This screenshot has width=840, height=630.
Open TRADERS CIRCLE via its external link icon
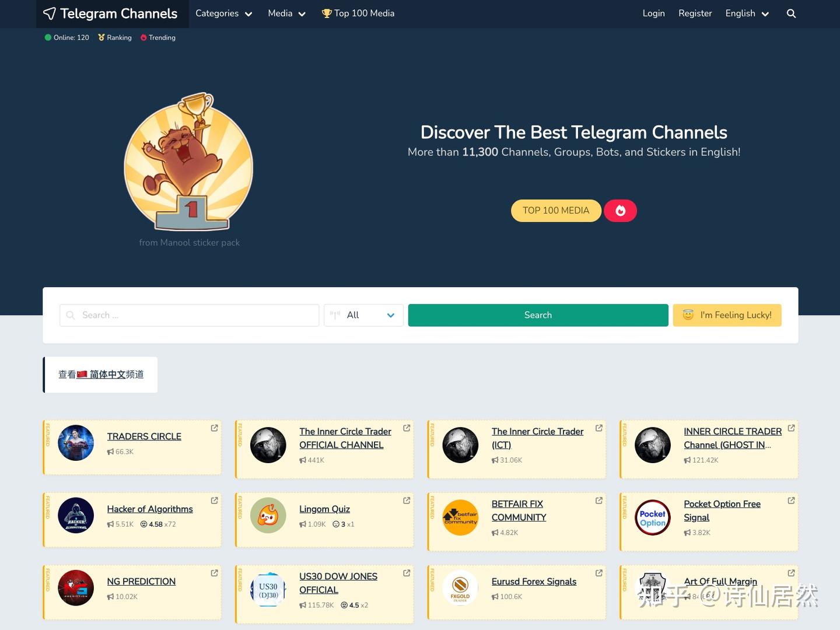pyautogui.click(x=214, y=428)
